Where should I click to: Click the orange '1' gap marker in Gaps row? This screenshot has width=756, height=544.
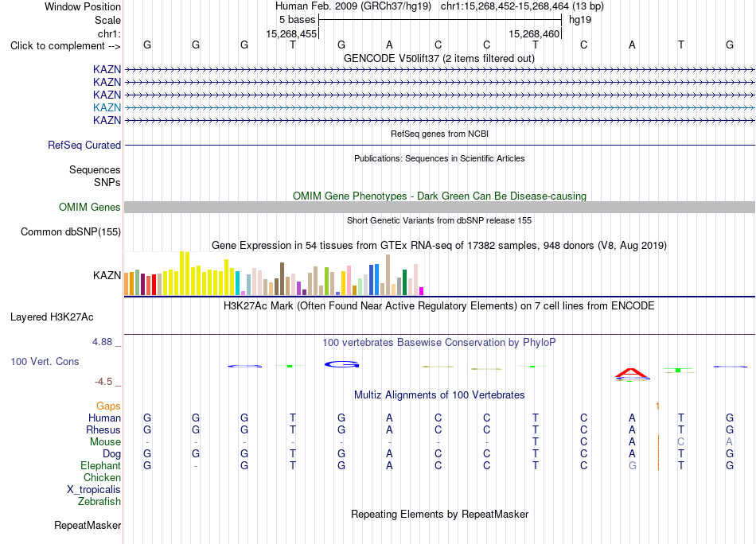point(657,406)
